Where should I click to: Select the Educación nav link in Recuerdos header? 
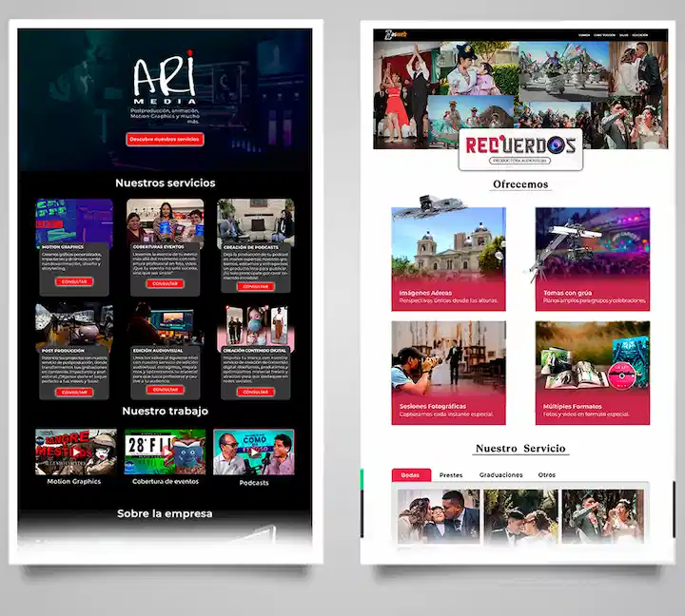(640, 35)
